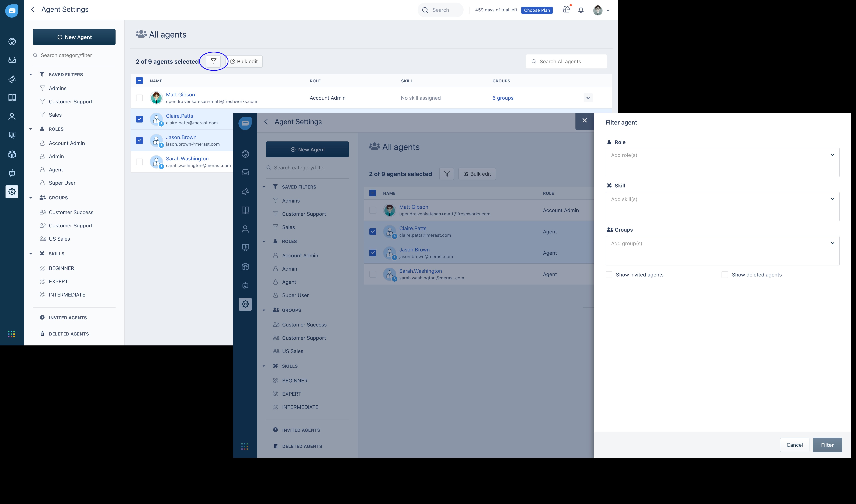Enable Show deleted agents checkbox
The height and width of the screenshot is (504, 856).
724,275
